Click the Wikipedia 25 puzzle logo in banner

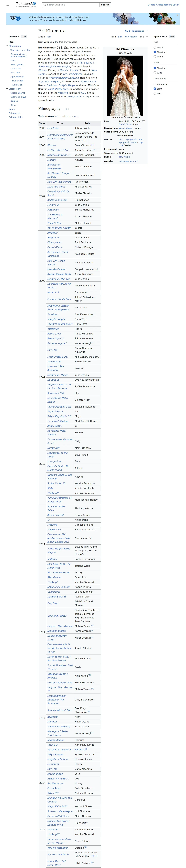click(15, 19)
